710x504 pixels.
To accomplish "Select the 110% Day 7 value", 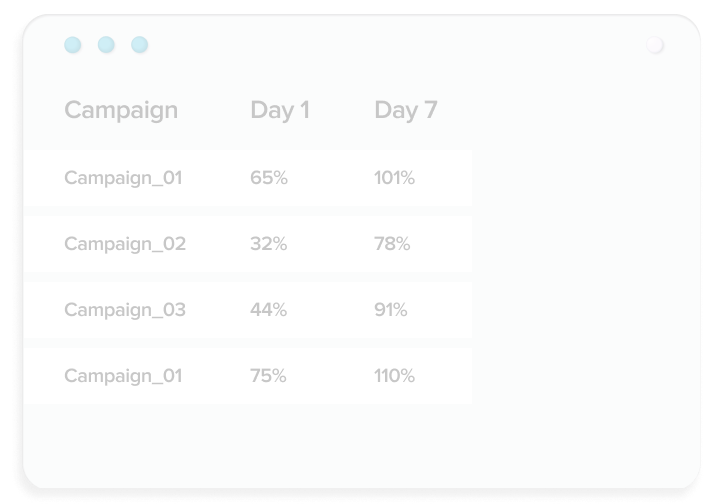I will click(x=394, y=376).
